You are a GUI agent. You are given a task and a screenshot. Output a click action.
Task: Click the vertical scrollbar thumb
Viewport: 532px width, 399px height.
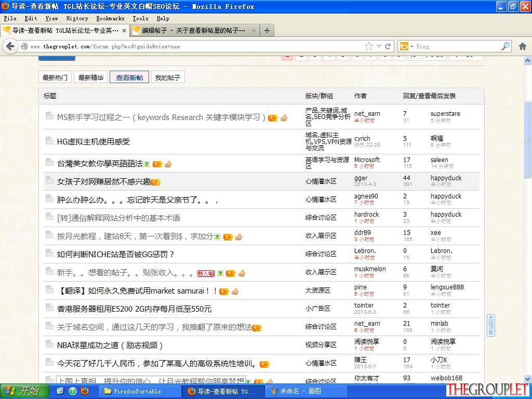(x=528, y=139)
